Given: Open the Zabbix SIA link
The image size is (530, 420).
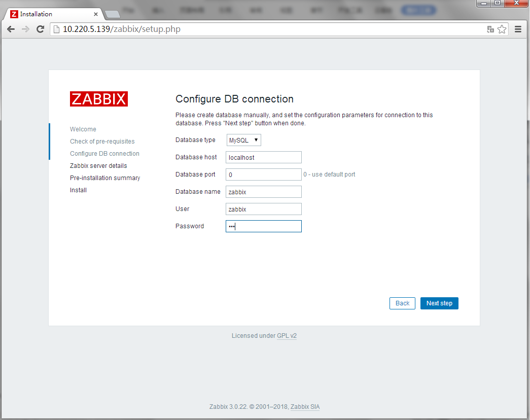Looking at the screenshot, I should coord(305,407).
